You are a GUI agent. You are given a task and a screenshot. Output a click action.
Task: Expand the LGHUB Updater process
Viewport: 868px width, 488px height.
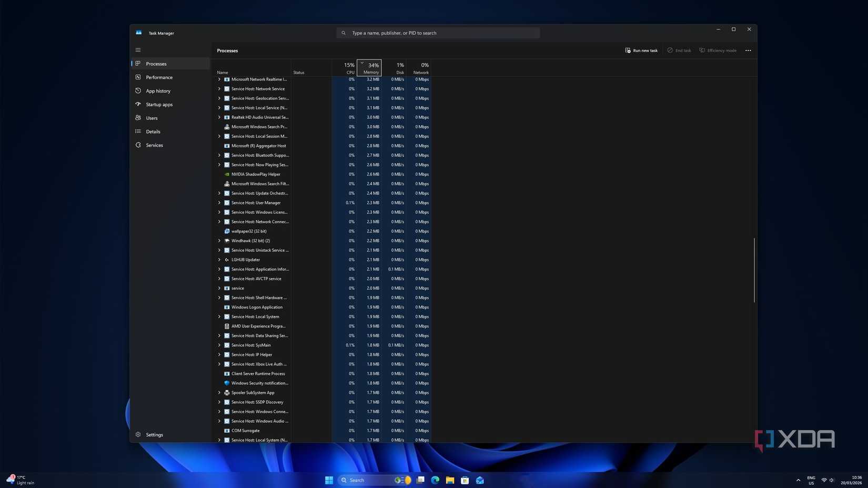click(x=219, y=259)
